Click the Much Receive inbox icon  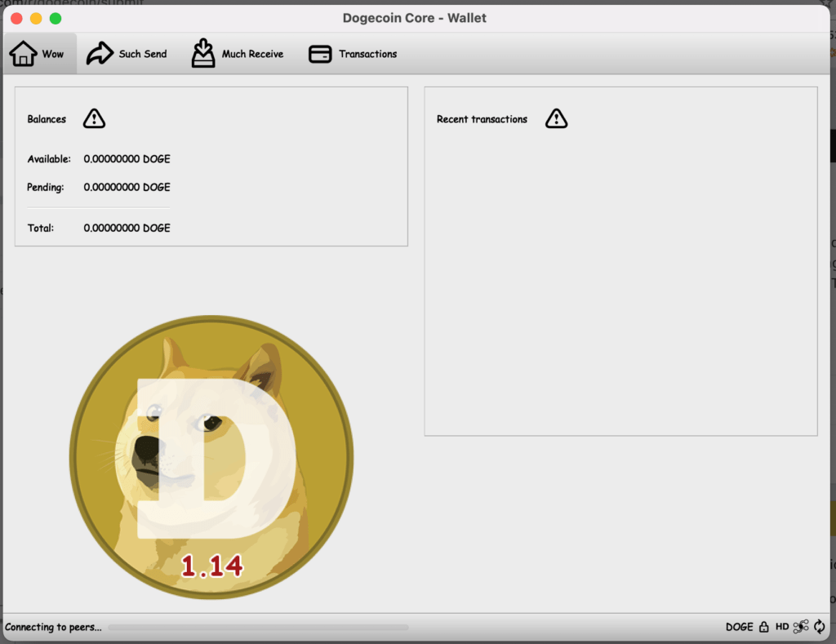203,54
